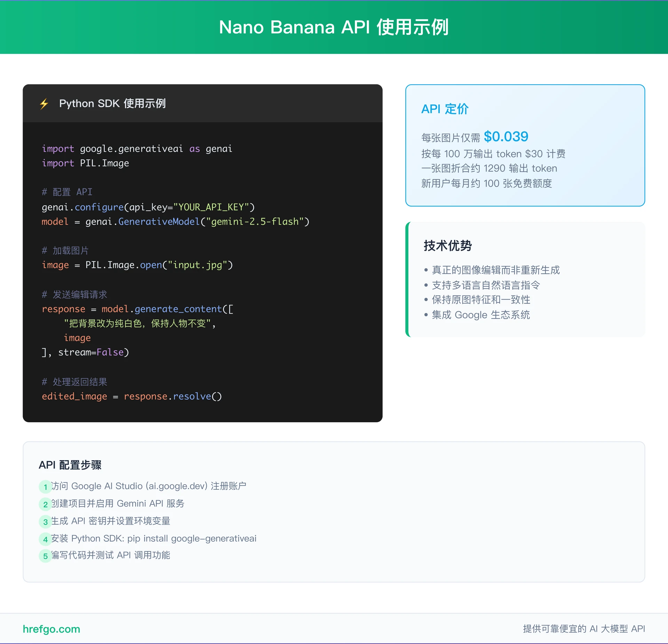668x644 pixels.
Task: Open the hrefgo.com footer link
Action: pos(51,629)
